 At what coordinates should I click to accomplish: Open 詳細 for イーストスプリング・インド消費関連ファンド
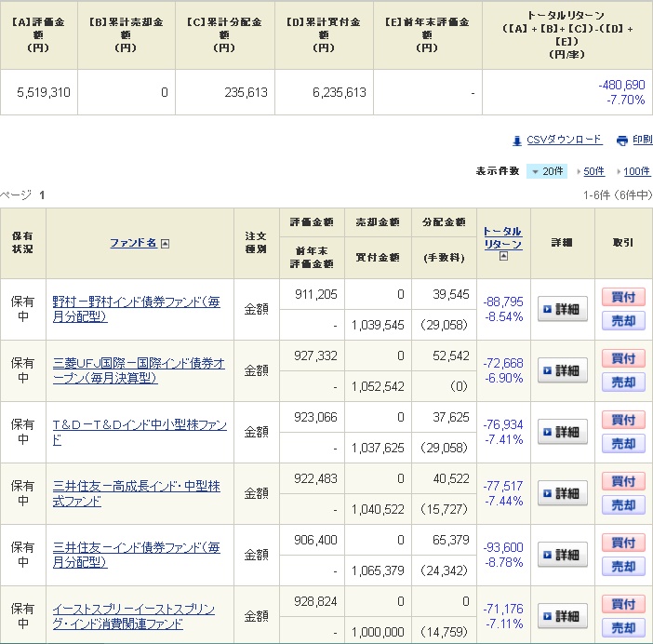click(x=562, y=616)
